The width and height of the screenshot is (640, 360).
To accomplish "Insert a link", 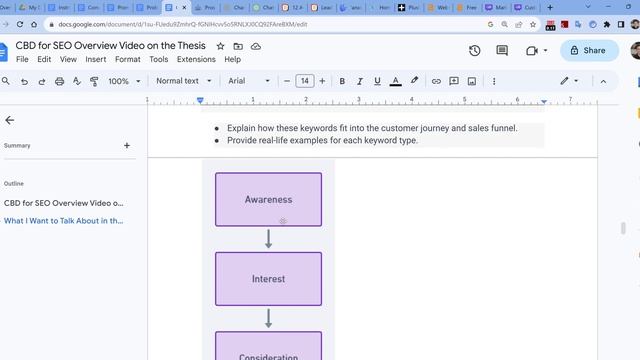I will (436, 81).
